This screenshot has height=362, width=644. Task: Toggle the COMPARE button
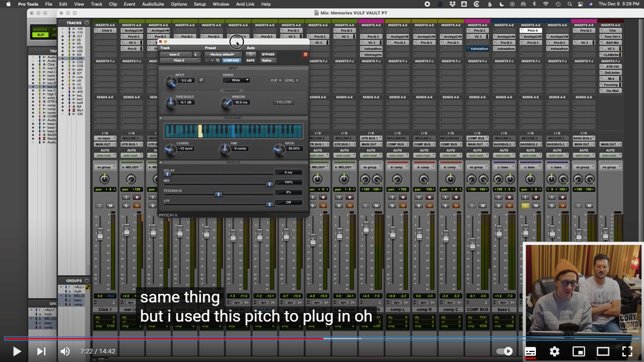231,61
